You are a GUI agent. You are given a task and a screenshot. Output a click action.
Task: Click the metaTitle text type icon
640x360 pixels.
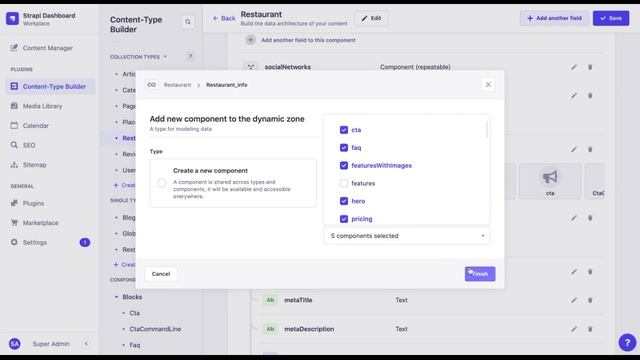pos(270,300)
